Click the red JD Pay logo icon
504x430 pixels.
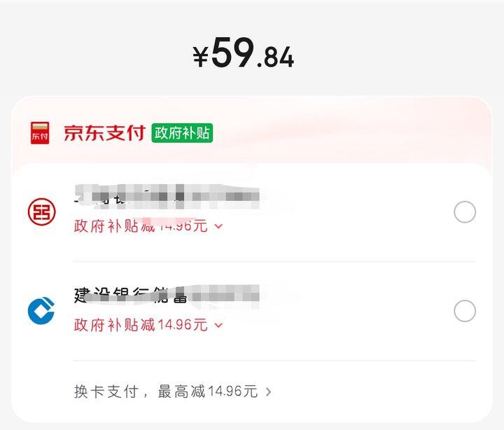[40, 132]
